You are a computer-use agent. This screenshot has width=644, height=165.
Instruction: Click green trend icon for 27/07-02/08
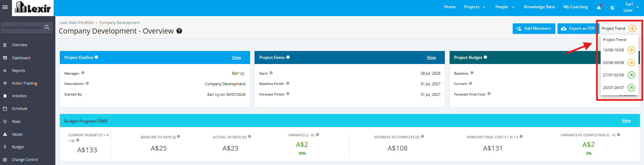631,75
